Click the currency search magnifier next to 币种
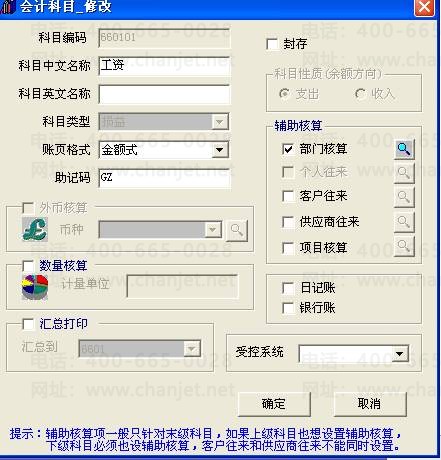The image size is (441, 460). pyautogui.click(x=237, y=230)
